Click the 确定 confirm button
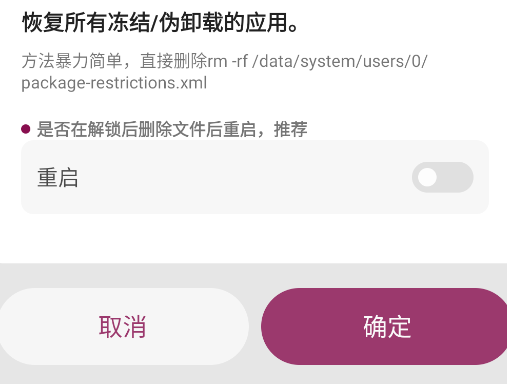This screenshot has height=384, width=507. click(x=386, y=326)
